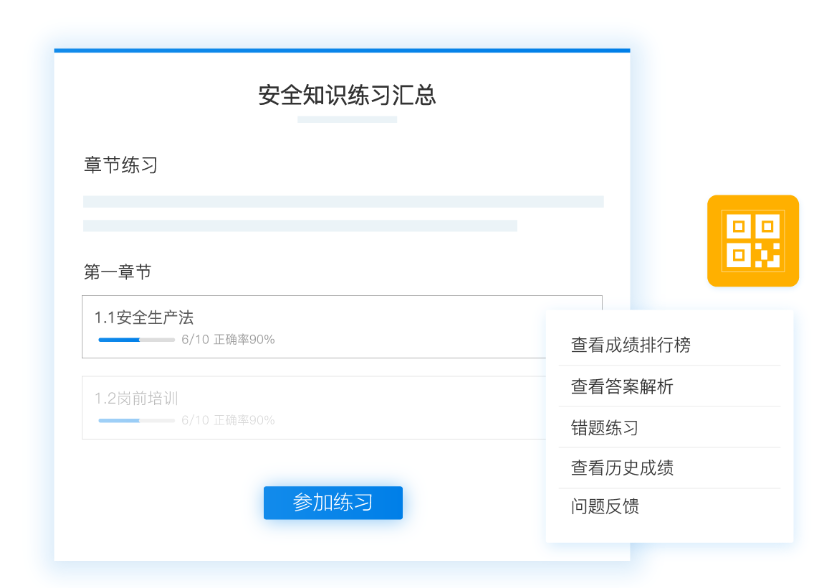Image resolution: width=825 pixels, height=588 pixels.
Task: Click the long placeholder line under 章节练习
Action: [x=343, y=201]
